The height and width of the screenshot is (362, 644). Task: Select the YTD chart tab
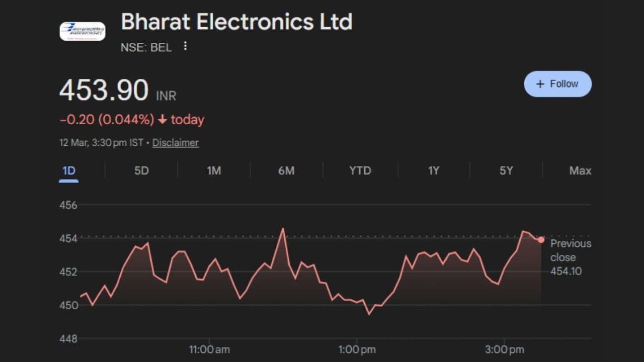pos(360,171)
